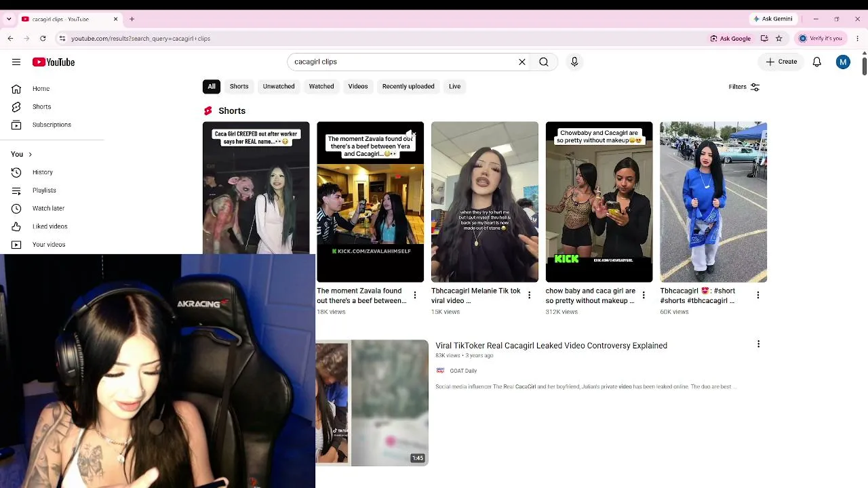Viewport: 868px width, 488px height.
Task: Click the browser address bar URL
Action: (141, 39)
